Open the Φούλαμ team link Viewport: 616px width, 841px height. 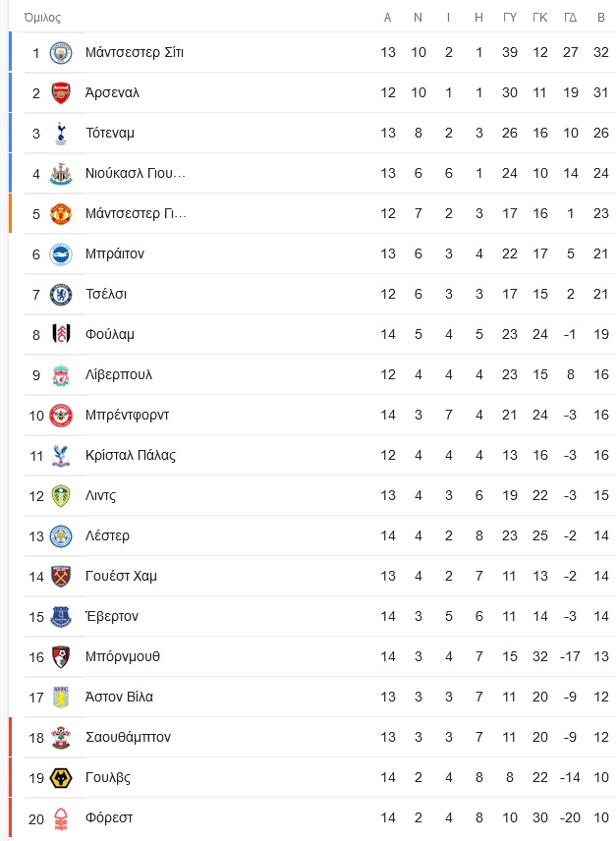109,334
